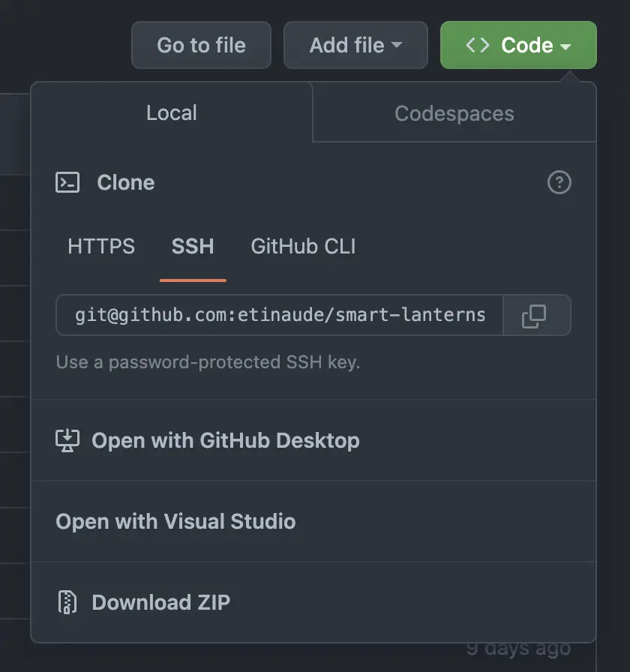Click the ZIP file icon
630x672 pixels.
point(67,602)
